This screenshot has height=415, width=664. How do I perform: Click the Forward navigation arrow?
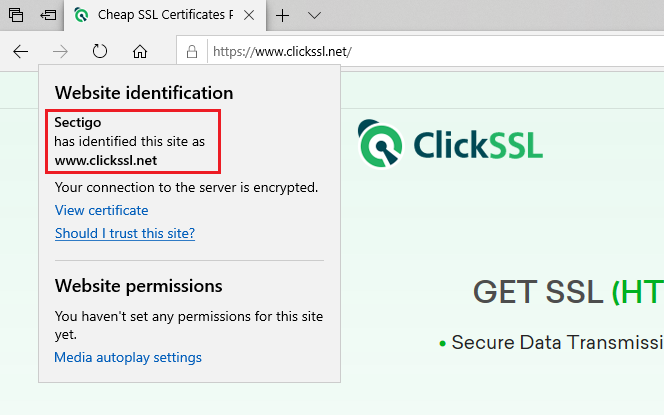coord(60,52)
